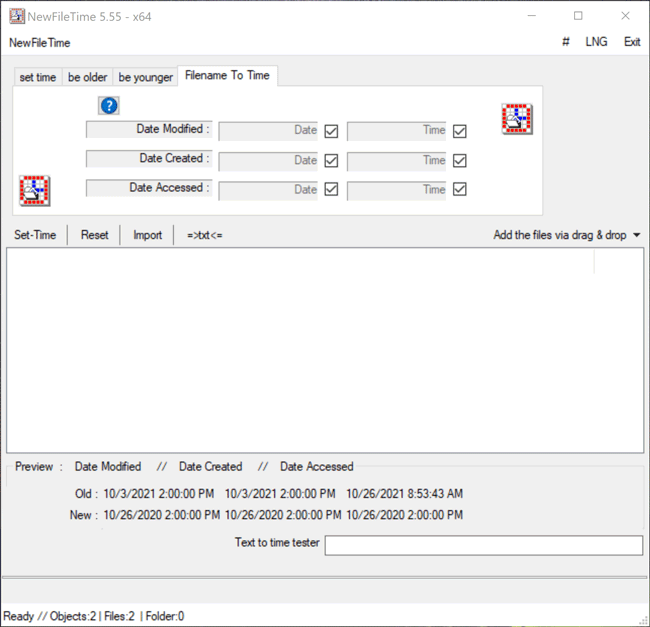Click the =>txt<= export button
650x627 pixels.
pyautogui.click(x=204, y=235)
